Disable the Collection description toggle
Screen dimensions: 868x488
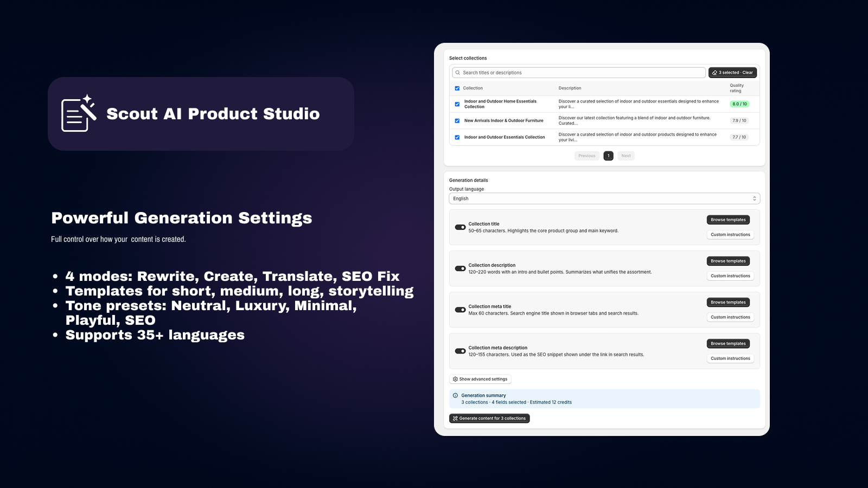click(459, 268)
